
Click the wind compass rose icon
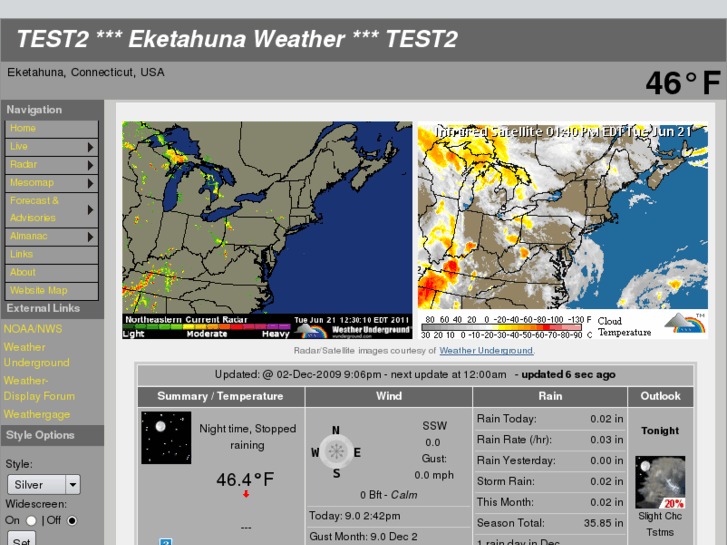coord(336,451)
